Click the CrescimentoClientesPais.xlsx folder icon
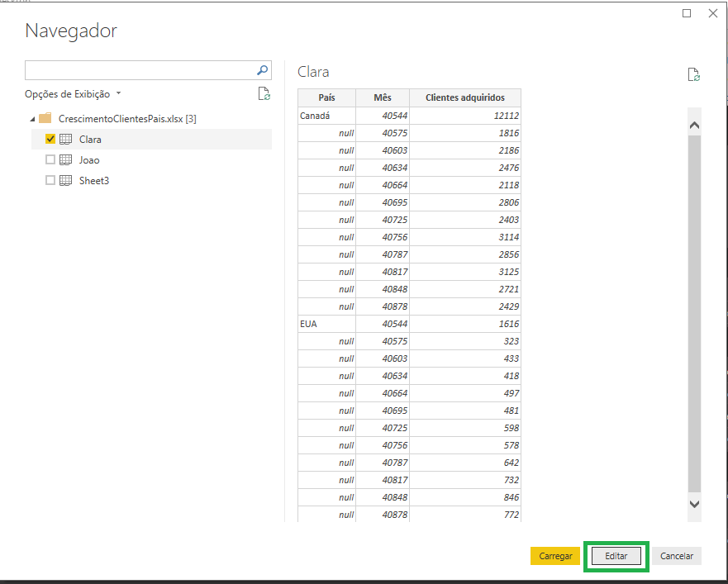Screen dimensions: 728x584 pos(45,117)
